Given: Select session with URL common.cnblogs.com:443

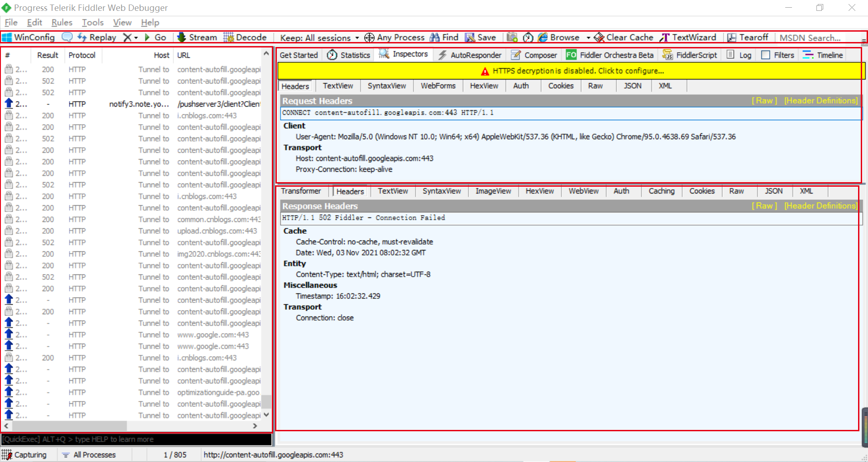Looking at the screenshot, I should (133, 219).
